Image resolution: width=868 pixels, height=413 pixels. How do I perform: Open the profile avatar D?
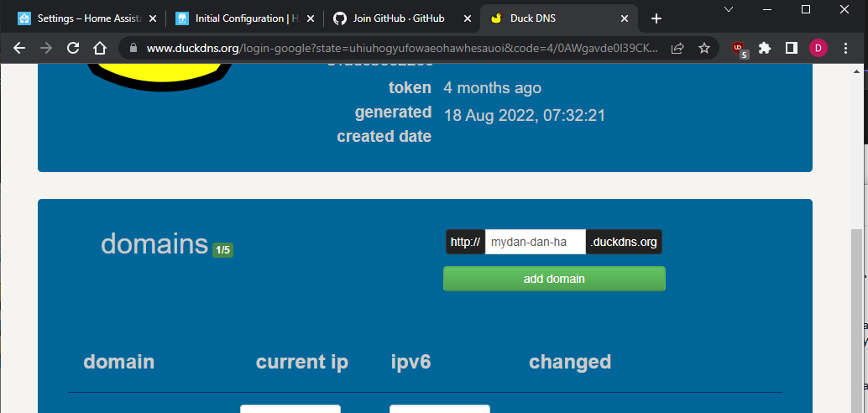(x=818, y=48)
